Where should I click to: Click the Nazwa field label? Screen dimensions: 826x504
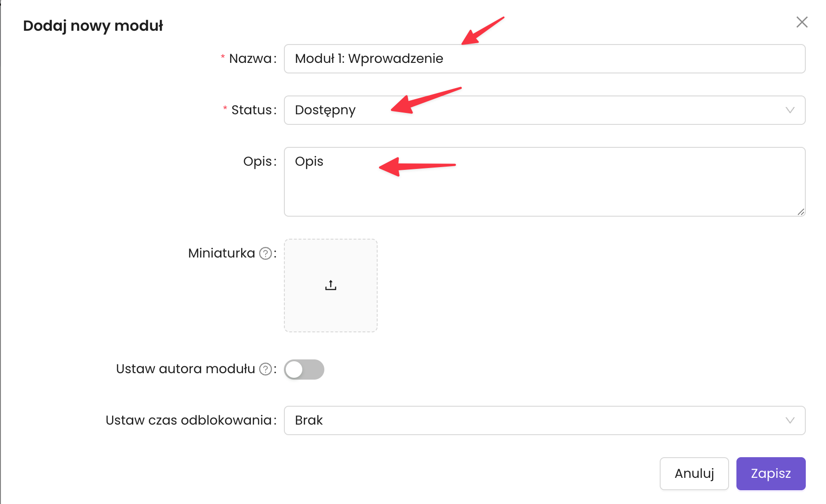[x=250, y=59]
